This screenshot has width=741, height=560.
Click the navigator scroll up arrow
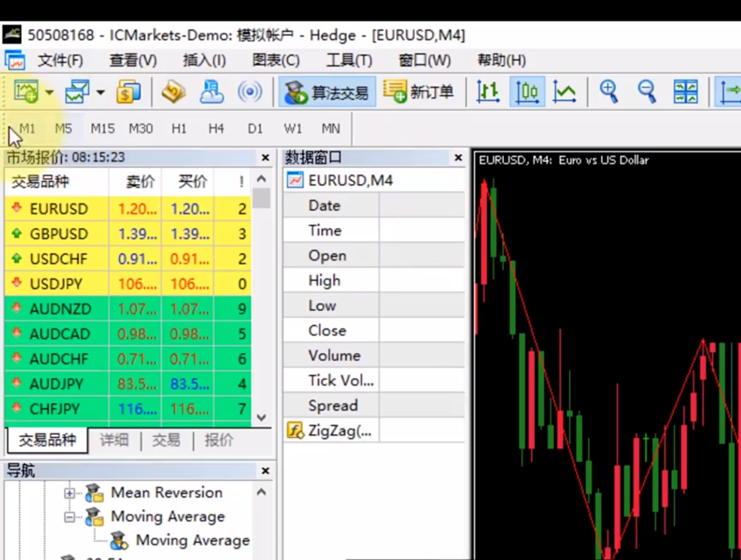[x=262, y=492]
